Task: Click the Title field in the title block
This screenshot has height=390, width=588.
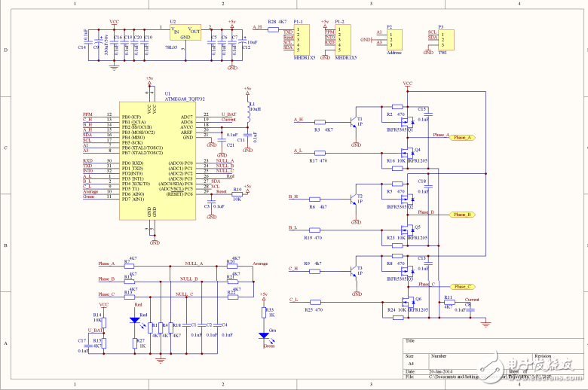Action: (x=411, y=342)
